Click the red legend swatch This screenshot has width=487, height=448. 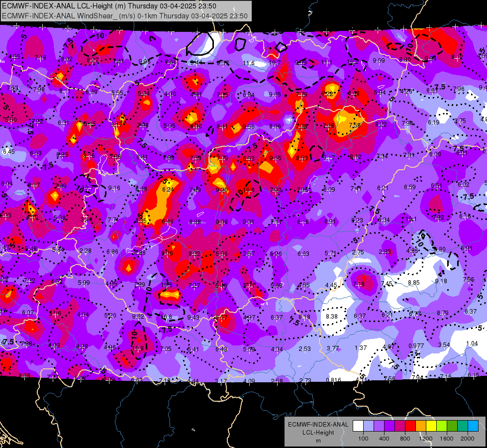click(x=410, y=426)
